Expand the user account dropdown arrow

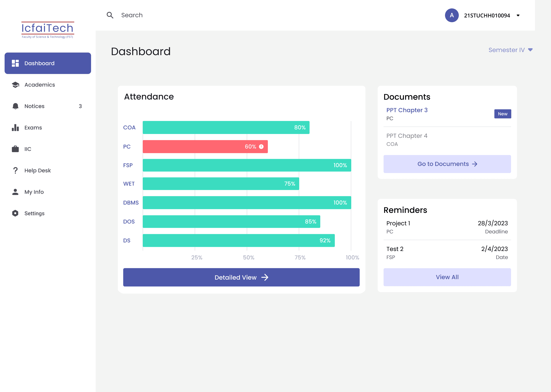[x=518, y=16]
